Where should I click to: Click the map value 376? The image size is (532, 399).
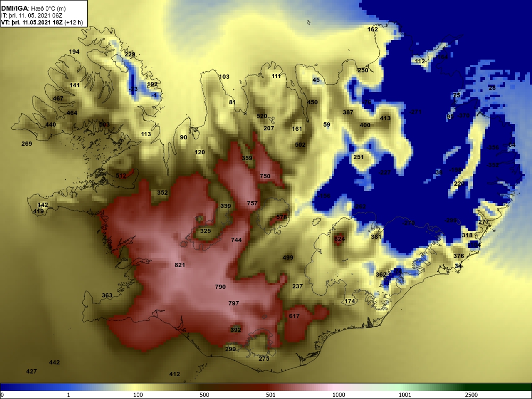click(x=459, y=256)
